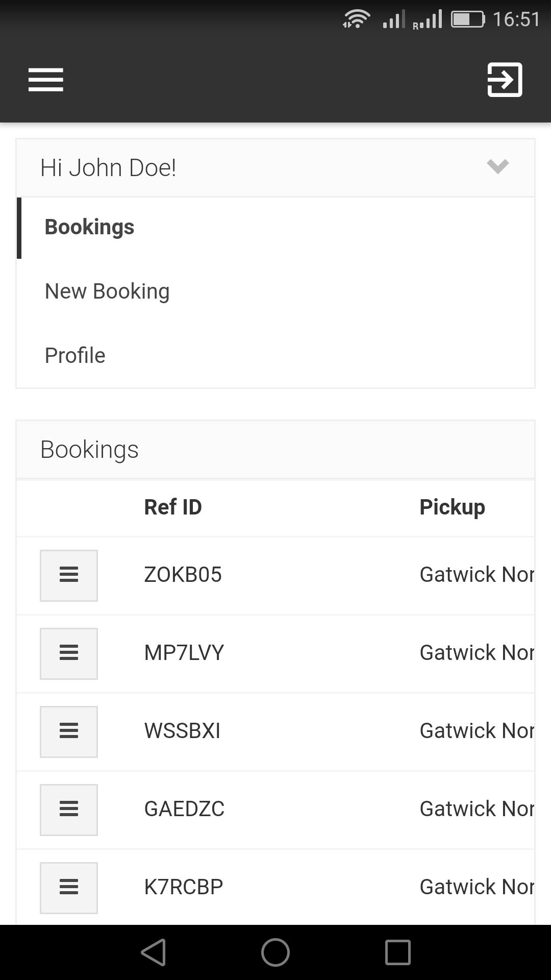
Task: Open row menu for booking GAEDZC
Action: (x=69, y=810)
